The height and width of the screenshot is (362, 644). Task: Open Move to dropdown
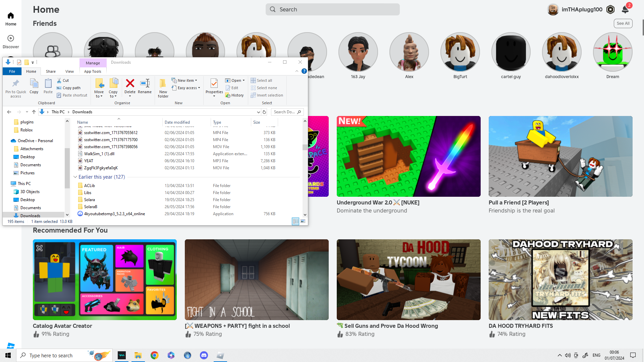pos(99,88)
